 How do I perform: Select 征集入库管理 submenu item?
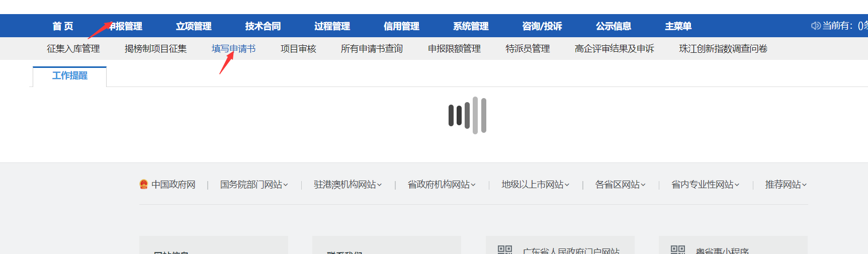pyautogui.click(x=73, y=49)
